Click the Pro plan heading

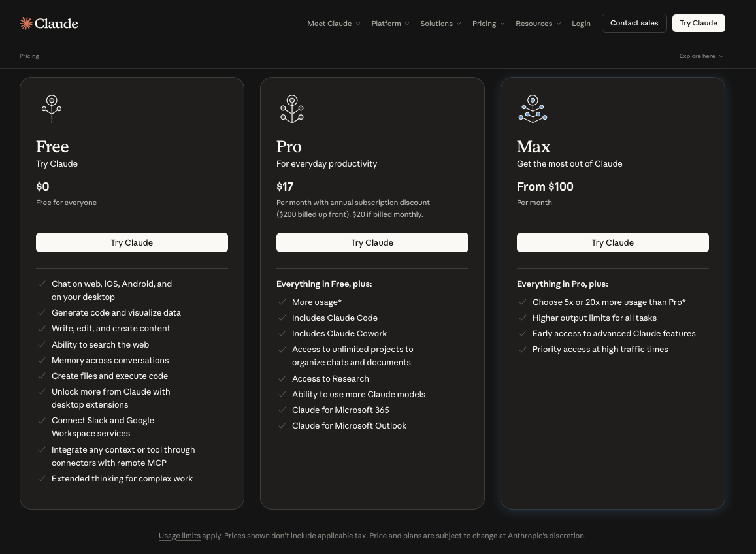(x=289, y=146)
